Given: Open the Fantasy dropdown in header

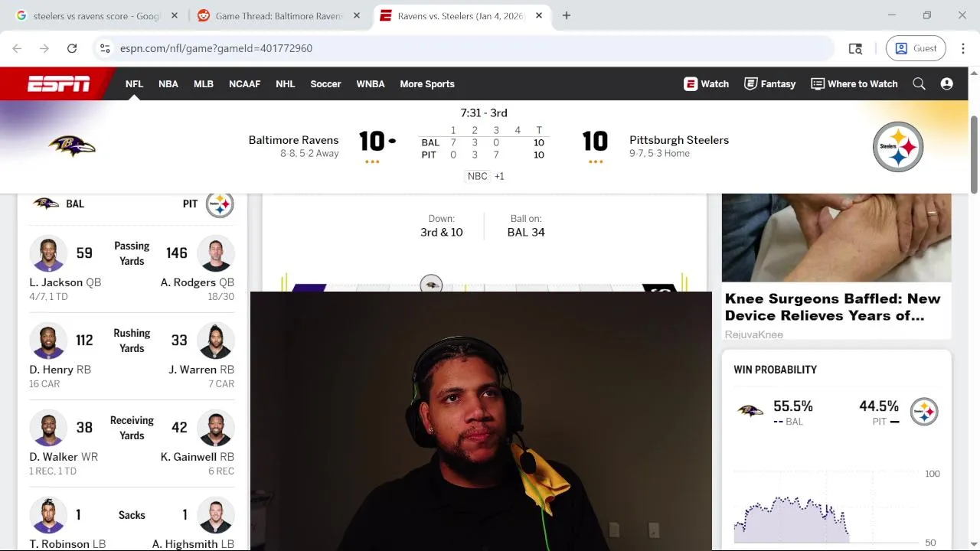Looking at the screenshot, I should pos(770,84).
